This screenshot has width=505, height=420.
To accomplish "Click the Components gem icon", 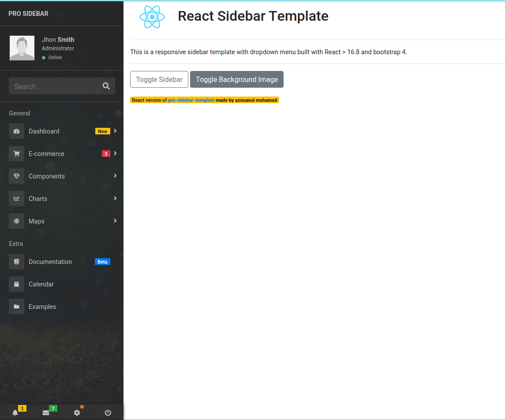I will 16,176.
